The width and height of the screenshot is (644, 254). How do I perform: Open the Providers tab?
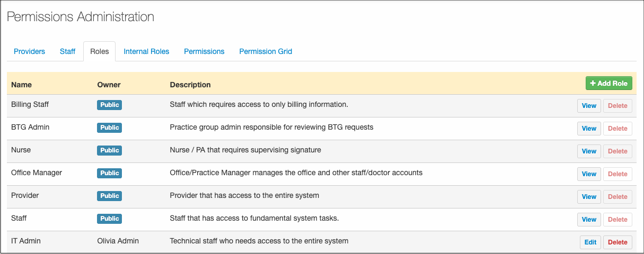29,51
